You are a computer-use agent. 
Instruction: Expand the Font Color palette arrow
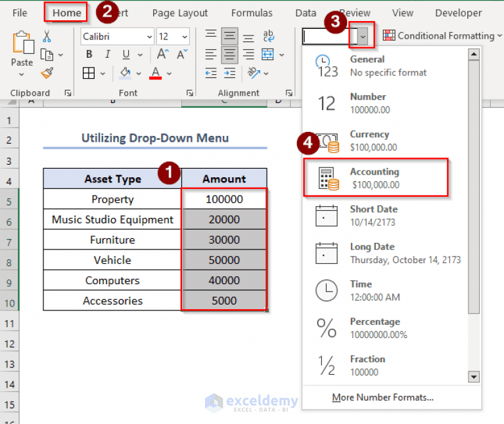tap(169, 74)
